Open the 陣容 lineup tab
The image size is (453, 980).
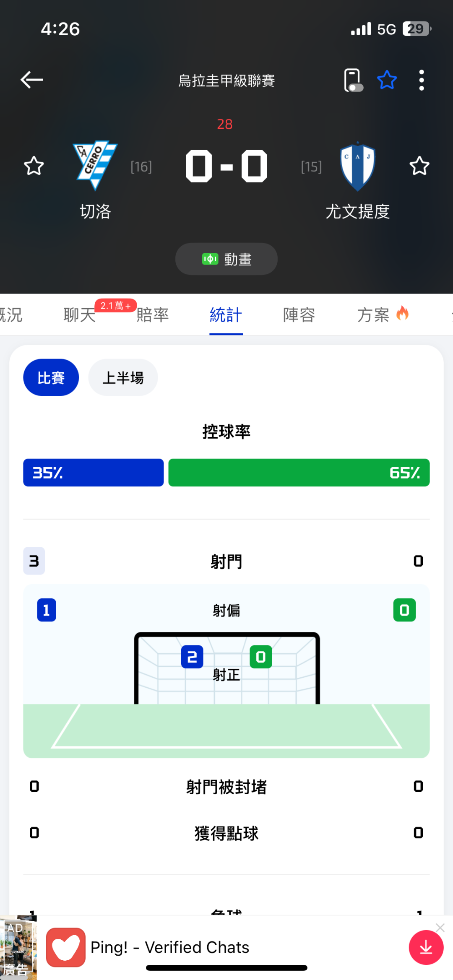coord(299,315)
